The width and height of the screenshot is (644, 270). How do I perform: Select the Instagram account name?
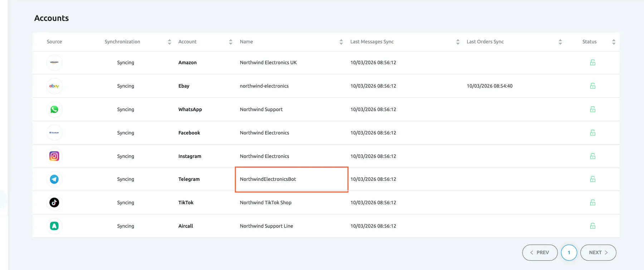190,156
